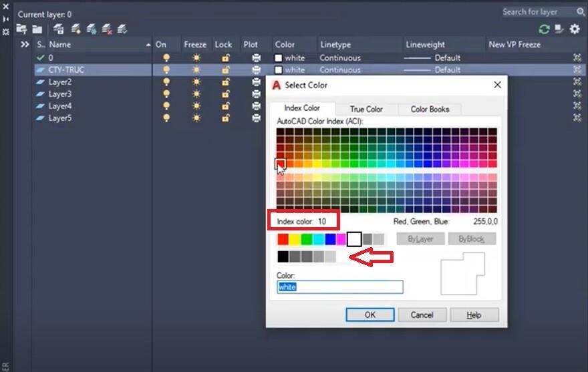
Task: Click the Linetype column header
Action: click(335, 45)
